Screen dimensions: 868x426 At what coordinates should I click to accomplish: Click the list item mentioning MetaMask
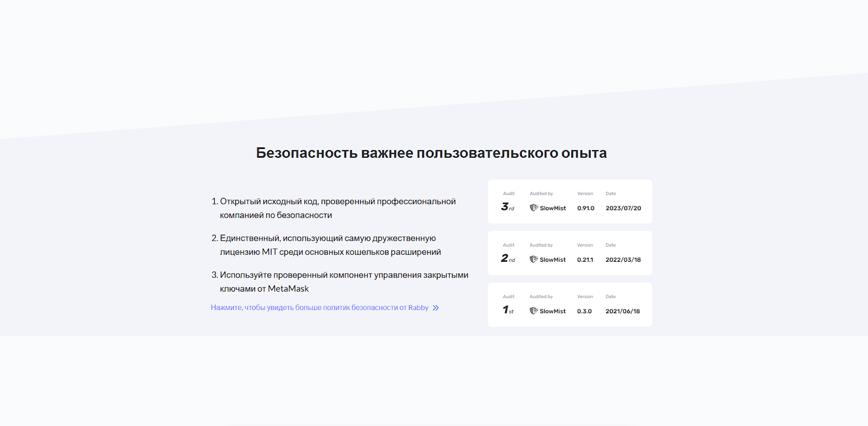click(x=343, y=282)
